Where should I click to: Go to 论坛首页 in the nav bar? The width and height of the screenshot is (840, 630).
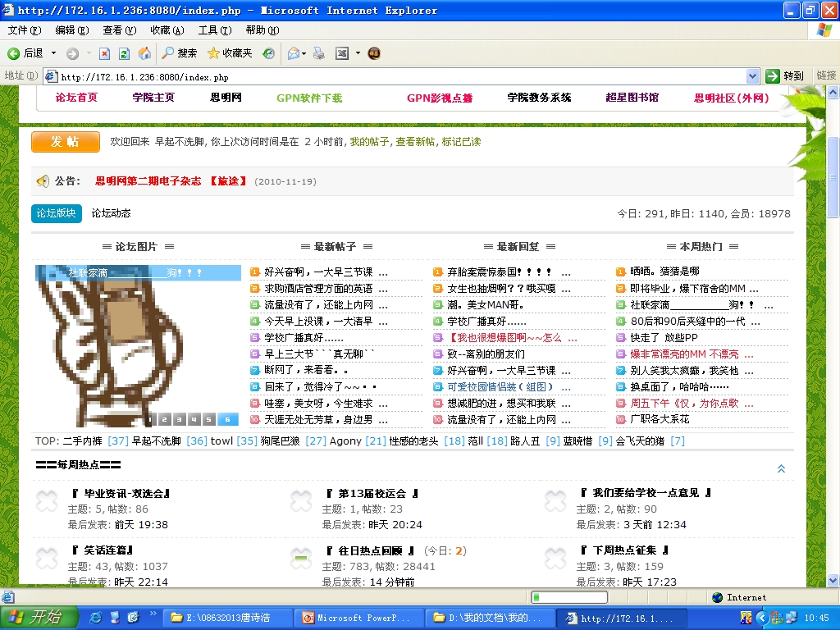pos(76,98)
